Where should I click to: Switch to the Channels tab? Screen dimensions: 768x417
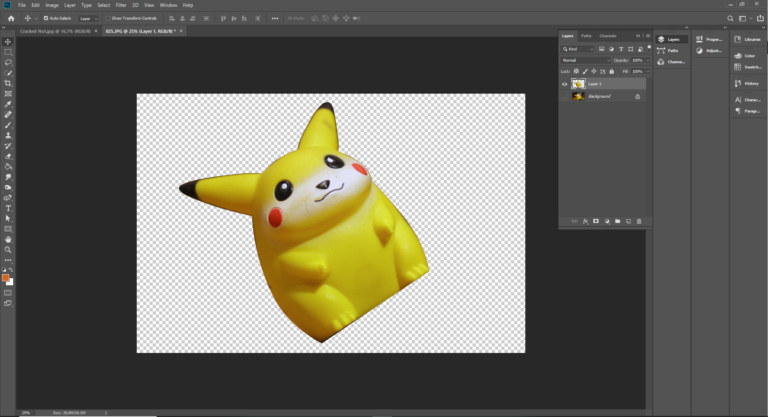(607, 36)
